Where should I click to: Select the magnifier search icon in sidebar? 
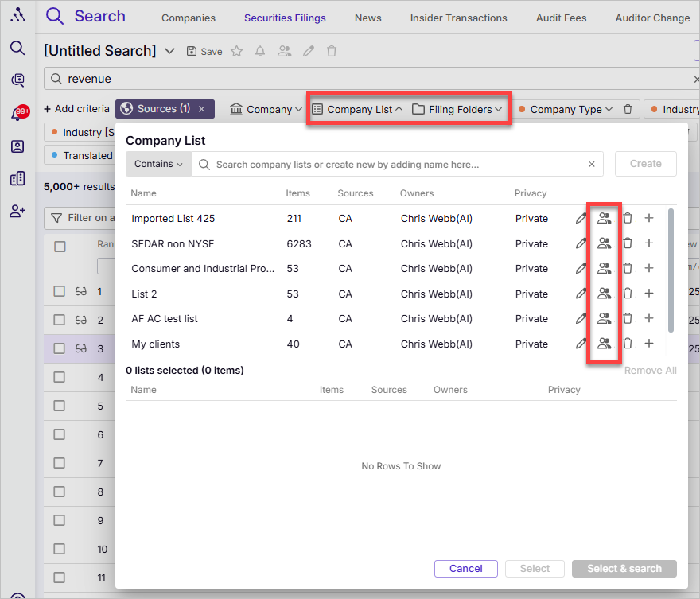point(17,49)
